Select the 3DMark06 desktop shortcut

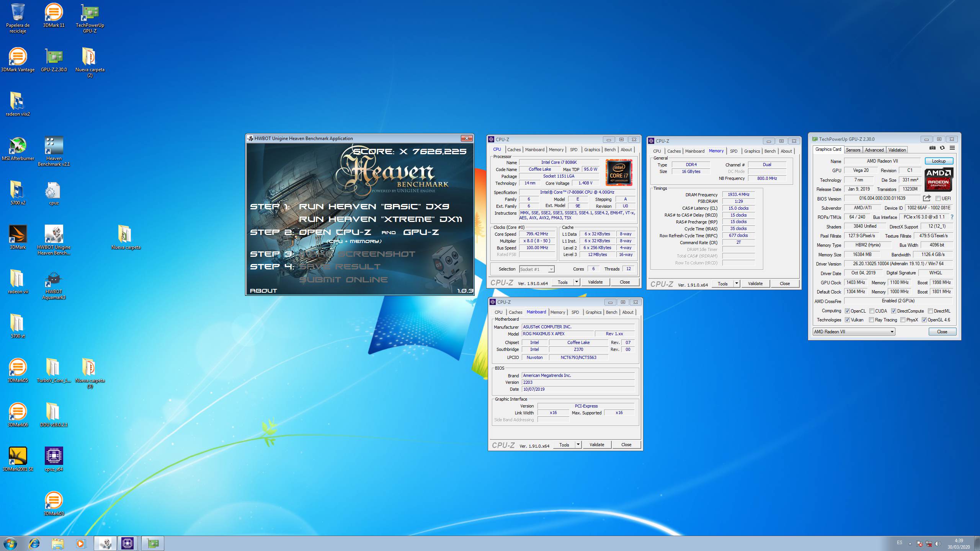18,415
